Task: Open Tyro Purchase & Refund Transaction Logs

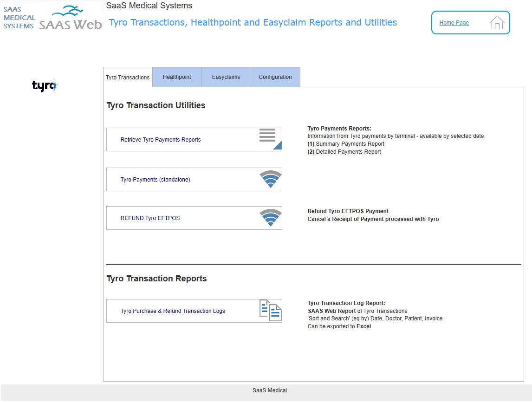Action: tap(194, 311)
